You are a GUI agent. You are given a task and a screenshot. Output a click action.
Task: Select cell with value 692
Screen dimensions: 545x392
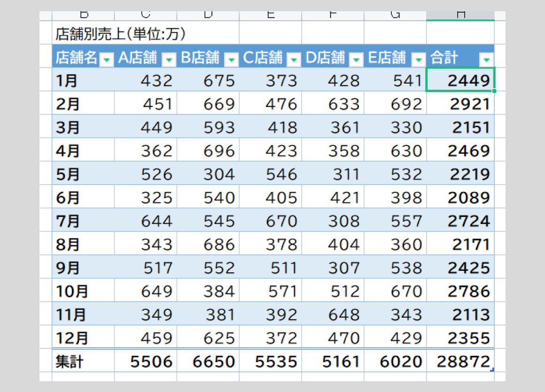tap(395, 103)
